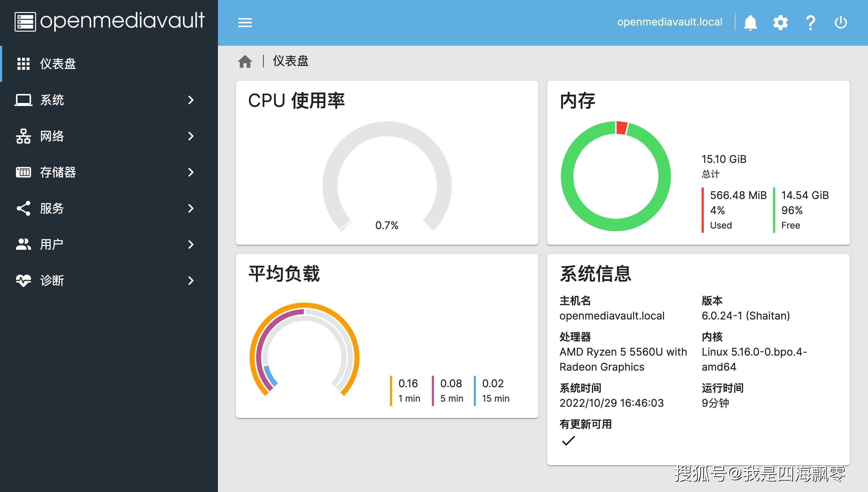
Task: Open the 系统 sidebar menu item
Action: (x=109, y=100)
